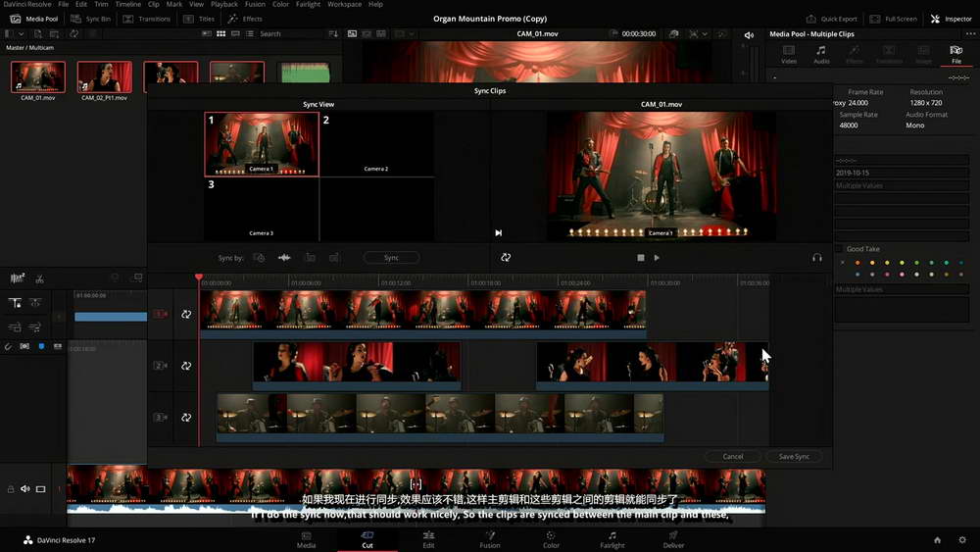Viewport: 980px width, 552px height.
Task: Switch media pool to list view
Action: (249, 33)
